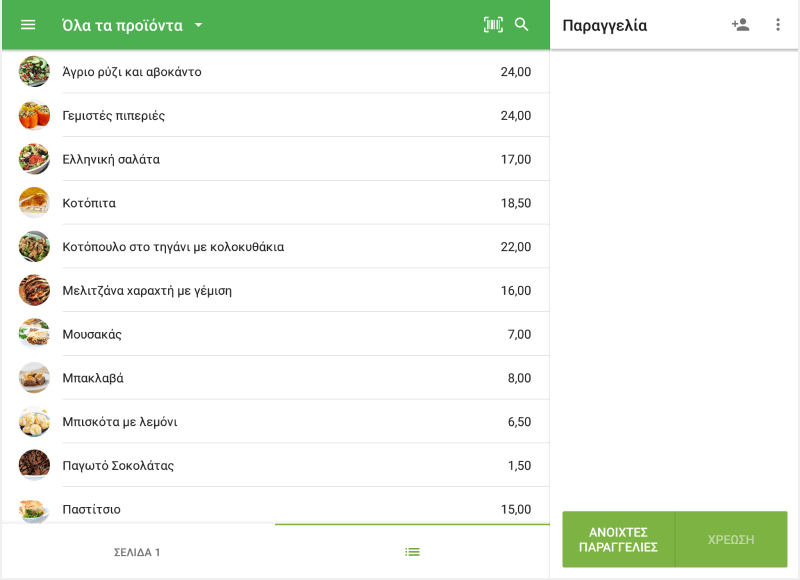Viewport: 800px width, 580px height.
Task: Choose Παγωτό Σοκολάτας priced 1,50
Action: pos(275,465)
